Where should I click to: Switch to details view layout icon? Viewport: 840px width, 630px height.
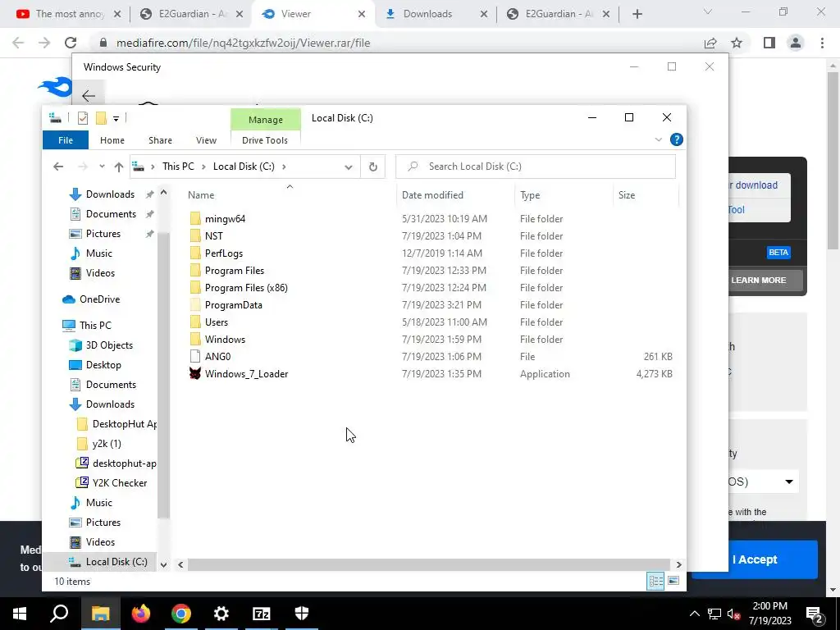coord(655,582)
